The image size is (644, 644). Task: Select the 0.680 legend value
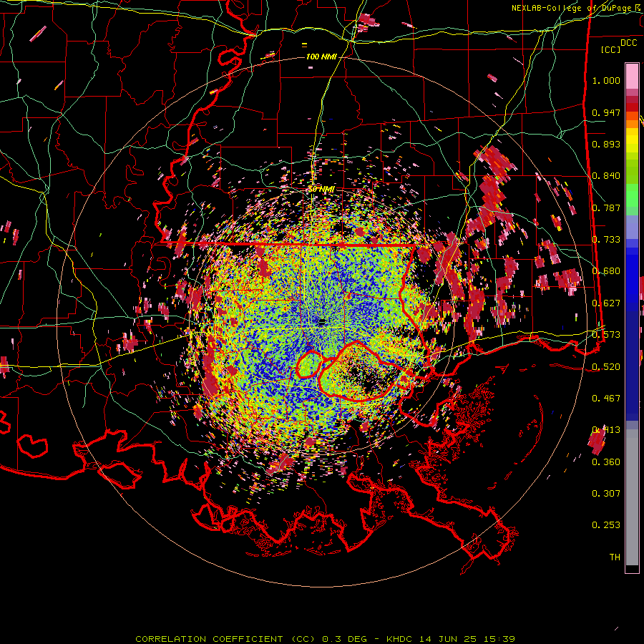606,271
